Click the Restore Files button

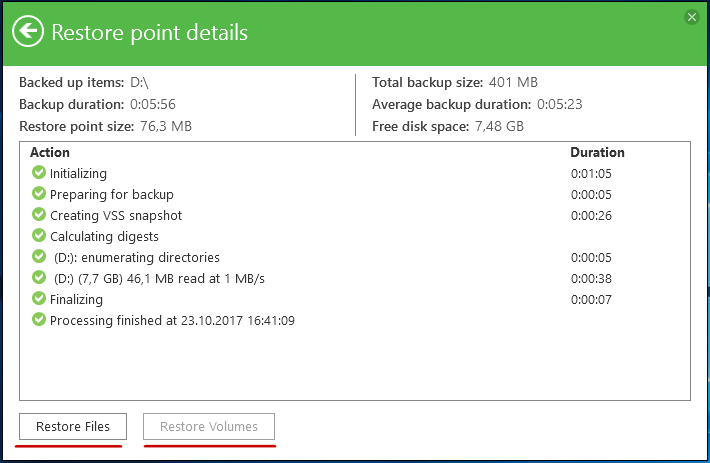(x=73, y=426)
